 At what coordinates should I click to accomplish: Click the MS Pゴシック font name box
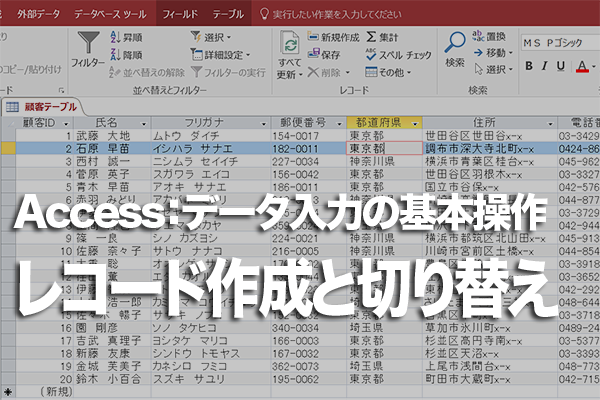pos(560,43)
